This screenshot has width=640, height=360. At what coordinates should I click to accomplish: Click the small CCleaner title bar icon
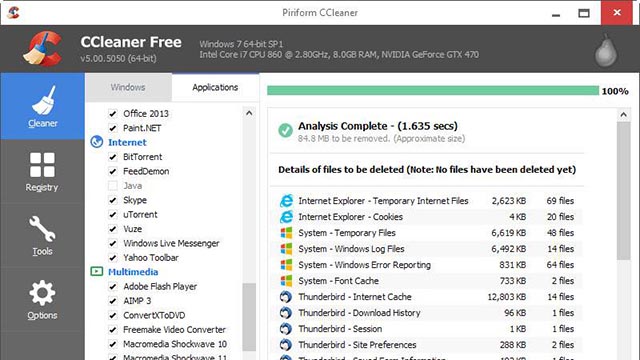pos(13,12)
